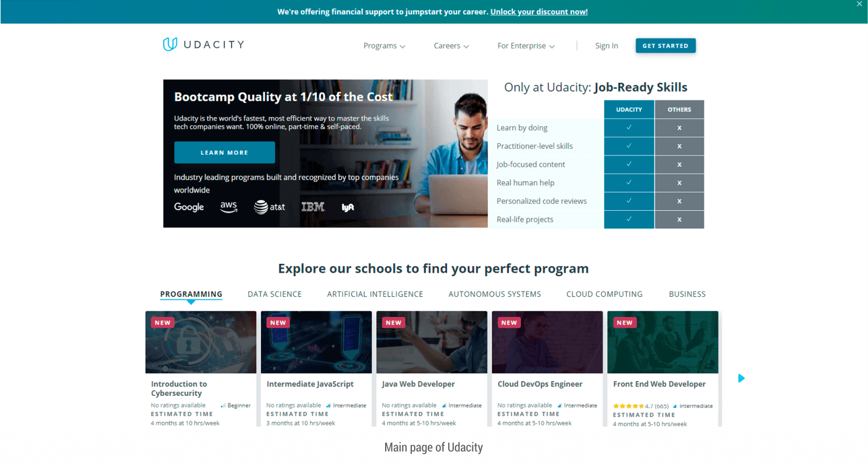
Task: Click the Udacity checkmark for Learn by doing
Action: (629, 127)
